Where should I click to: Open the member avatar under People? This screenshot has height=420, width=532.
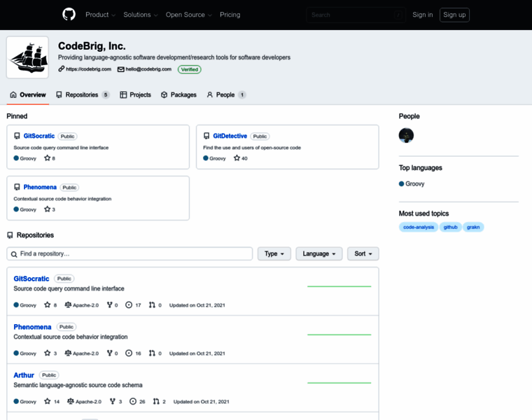point(406,135)
